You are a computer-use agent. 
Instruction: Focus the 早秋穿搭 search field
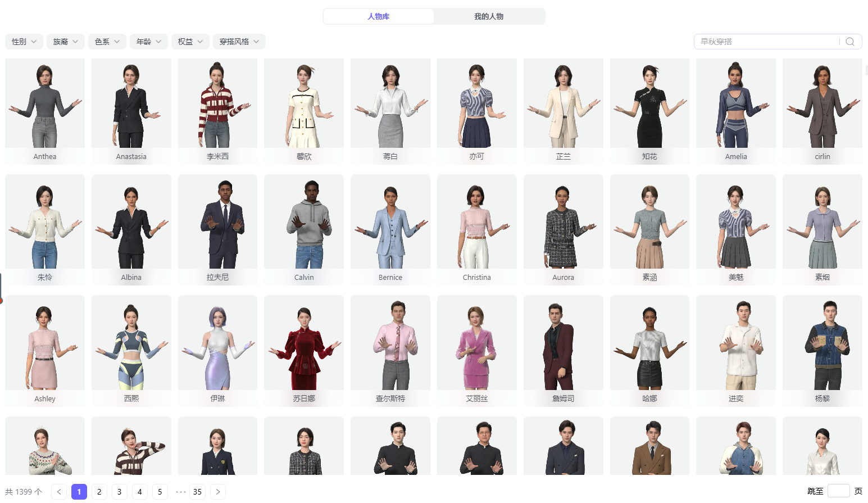767,42
